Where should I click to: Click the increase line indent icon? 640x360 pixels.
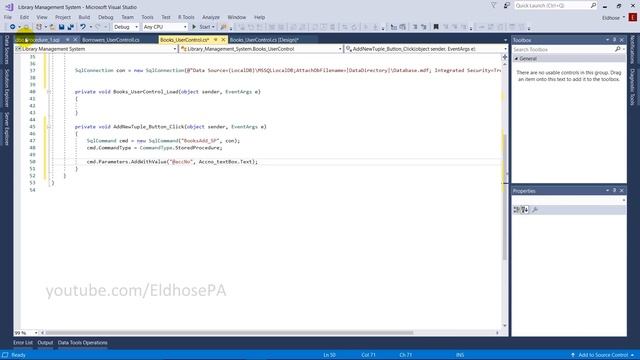click(x=403, y=27)
